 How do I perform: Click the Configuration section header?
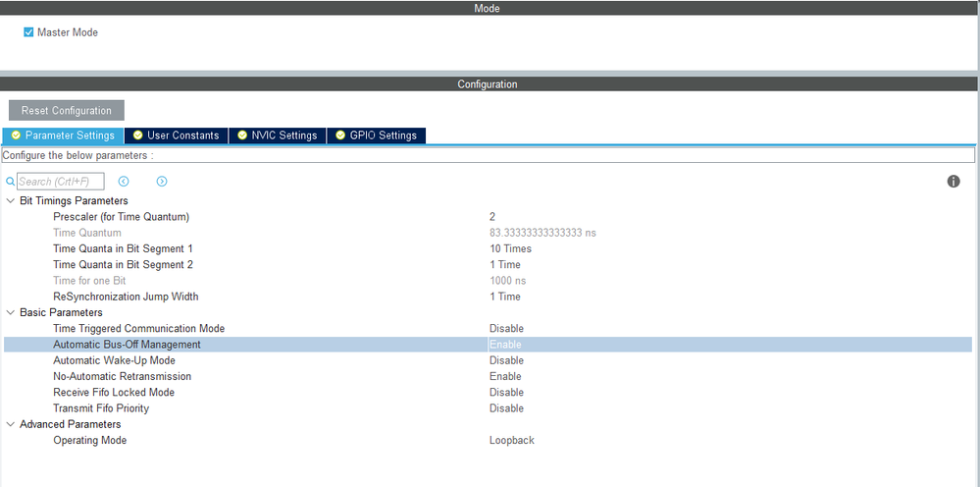(488, 83)
